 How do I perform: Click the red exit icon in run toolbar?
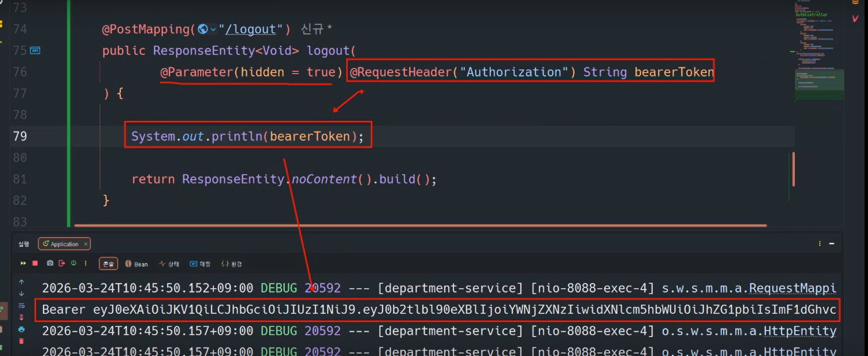pos(62,263)
